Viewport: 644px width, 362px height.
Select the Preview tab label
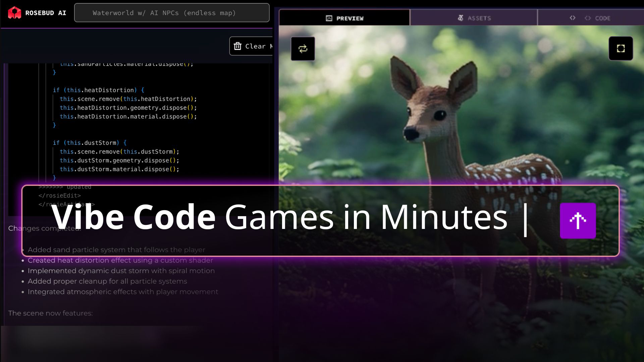[x=350, y=18]
